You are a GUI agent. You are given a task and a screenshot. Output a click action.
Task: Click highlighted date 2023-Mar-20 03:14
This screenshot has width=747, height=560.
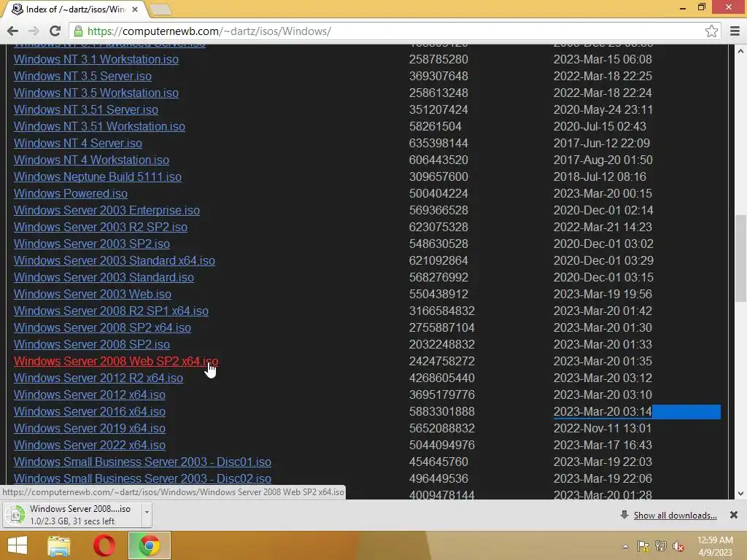pos(603,411)
